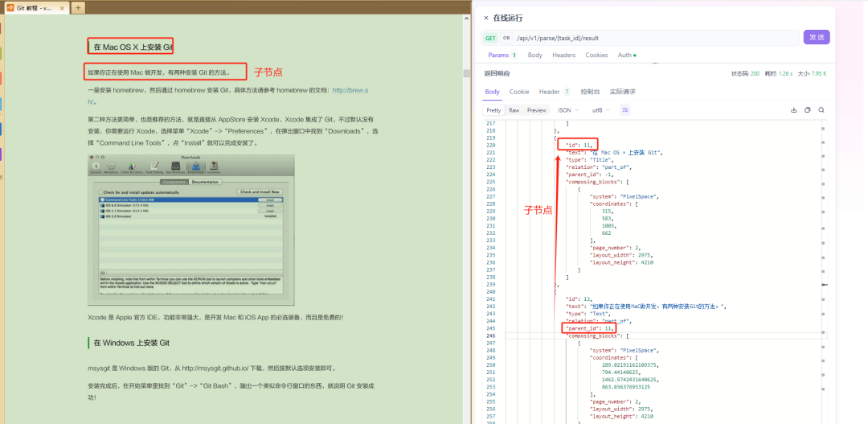Click the web page scrollbar up arrow
Screen dimensions: 868x424
467,19
